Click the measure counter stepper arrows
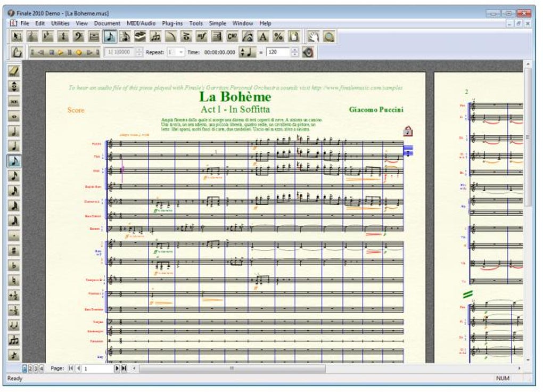This screenshot has height=392, width=543. point(139,52)
